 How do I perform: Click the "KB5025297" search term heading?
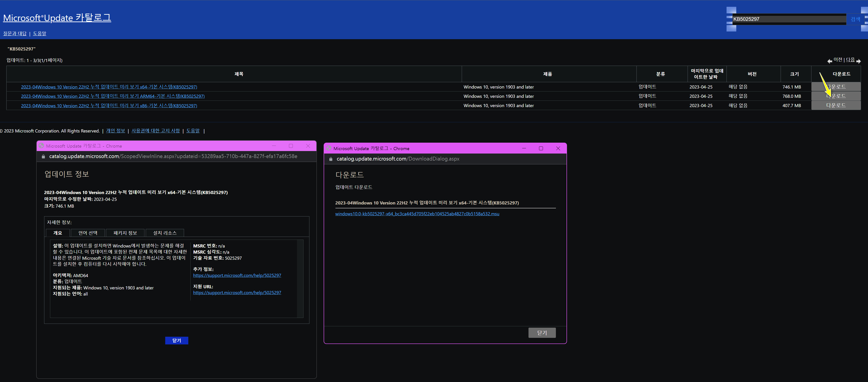[22, 49]
